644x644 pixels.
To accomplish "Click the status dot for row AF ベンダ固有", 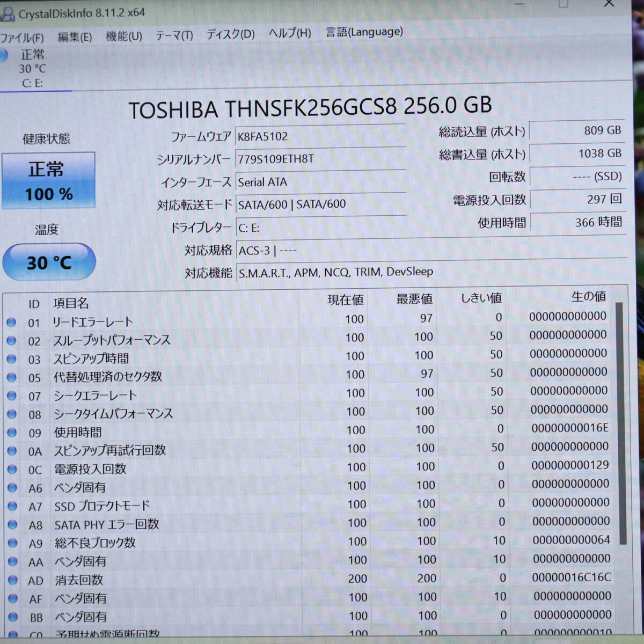I will 12,599.
